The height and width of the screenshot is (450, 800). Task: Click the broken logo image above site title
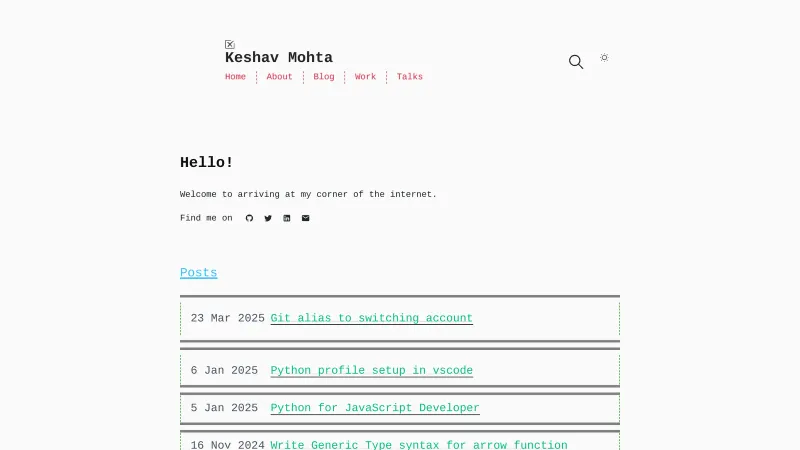click(230, 44)
